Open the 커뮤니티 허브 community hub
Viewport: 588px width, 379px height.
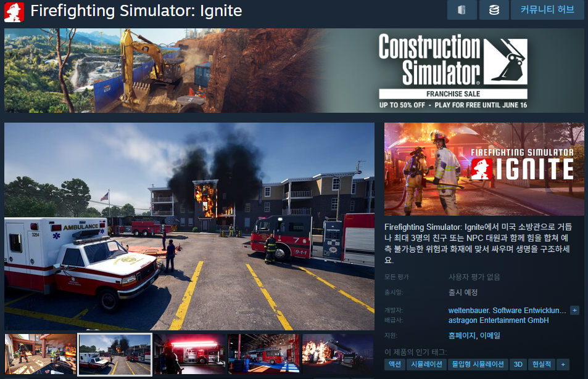[547, 10]
